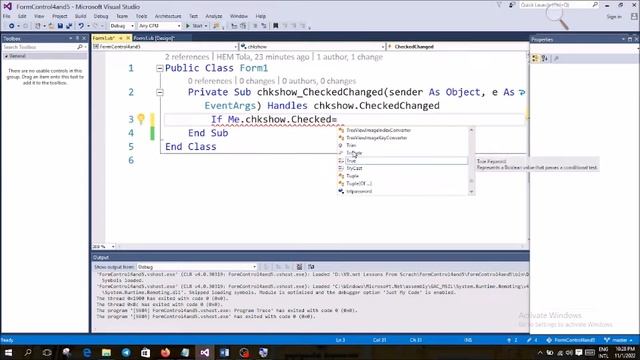The image size is (640, 360).
Task: Click the Windows taskbar search icon
Action: pos(28,352)
